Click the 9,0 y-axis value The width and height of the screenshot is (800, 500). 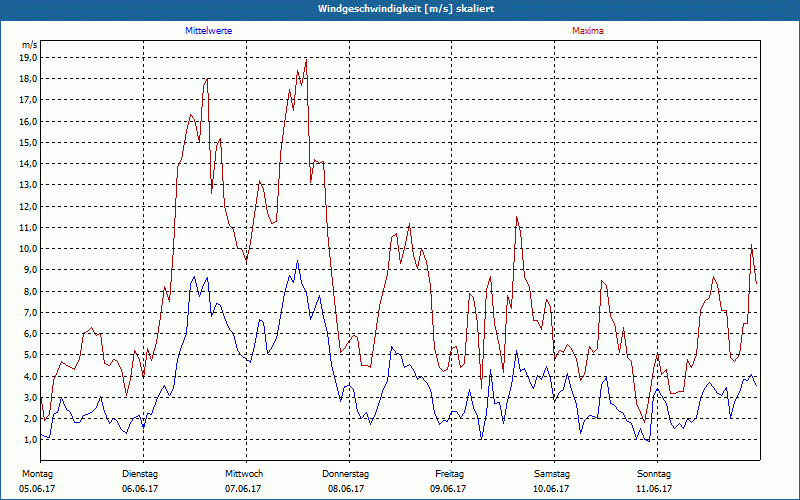(31, 270)
